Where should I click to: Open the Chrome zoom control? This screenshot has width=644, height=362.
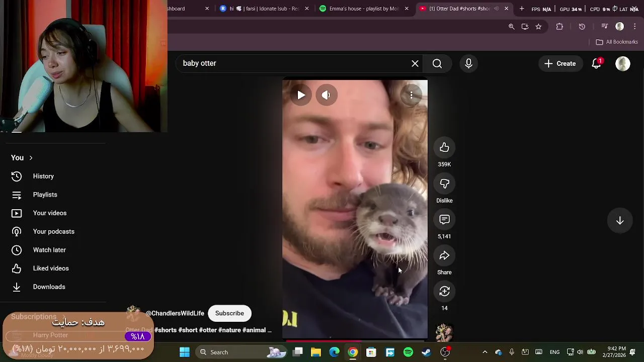tap(512, 27)
